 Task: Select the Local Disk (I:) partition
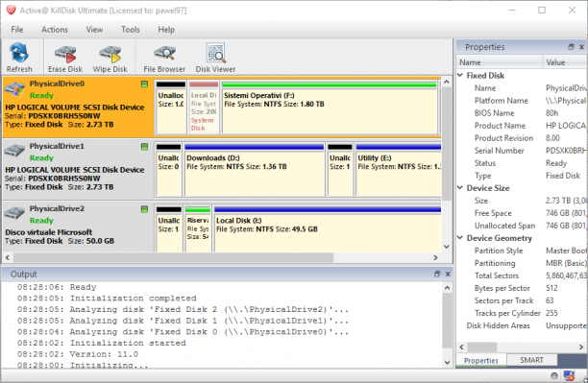click(328, 229)
